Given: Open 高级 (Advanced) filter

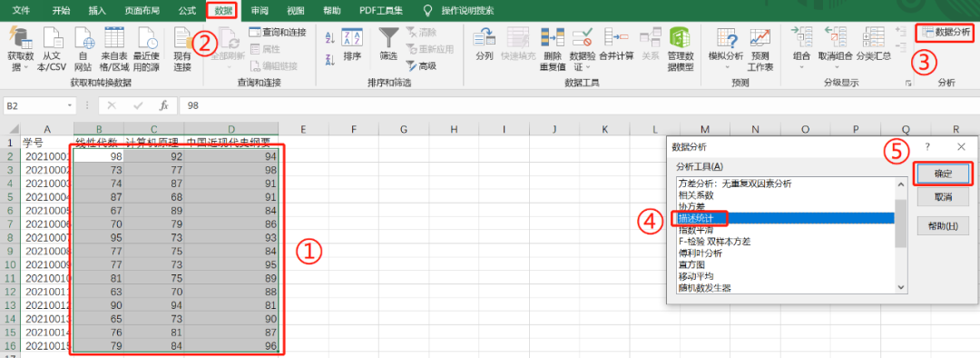Looking at the screenshot, I should tap(421, 65).
